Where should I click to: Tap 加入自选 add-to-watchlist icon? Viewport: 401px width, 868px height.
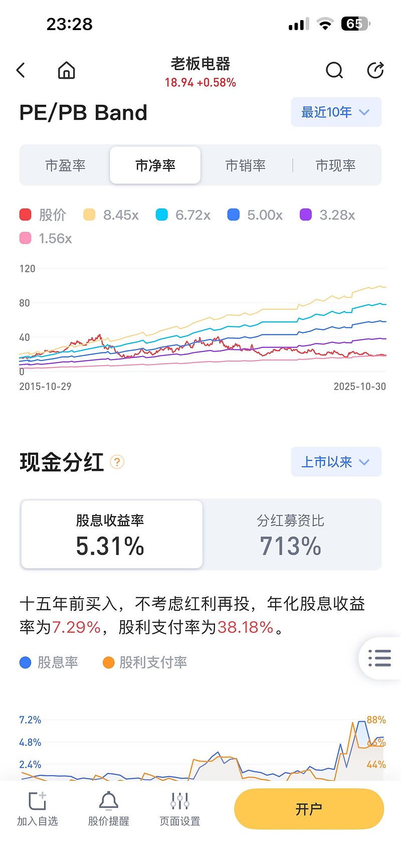(x=38, y=801)
